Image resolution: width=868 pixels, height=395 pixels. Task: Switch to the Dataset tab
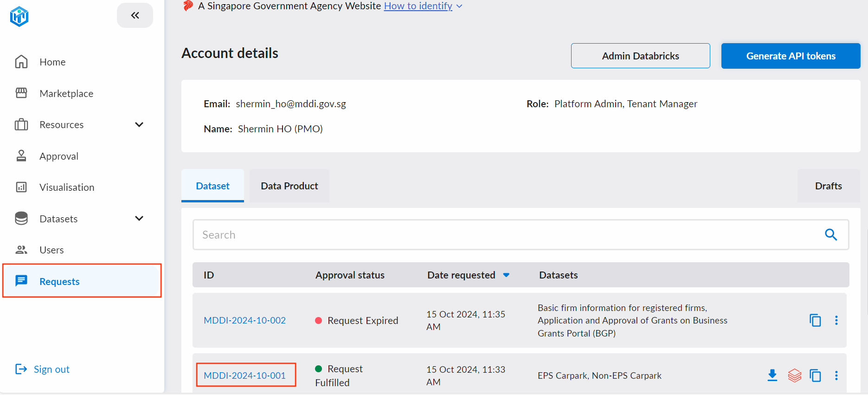click(212, 186)
